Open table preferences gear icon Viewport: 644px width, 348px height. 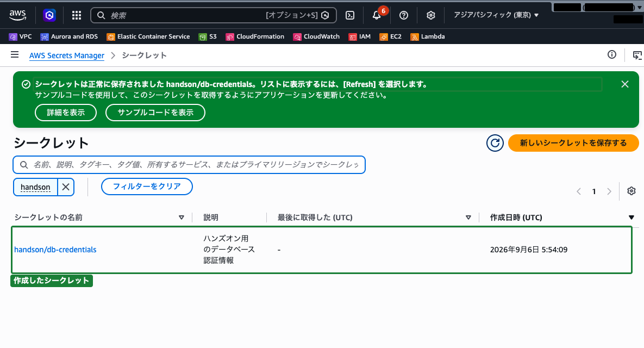click(632, 191)
